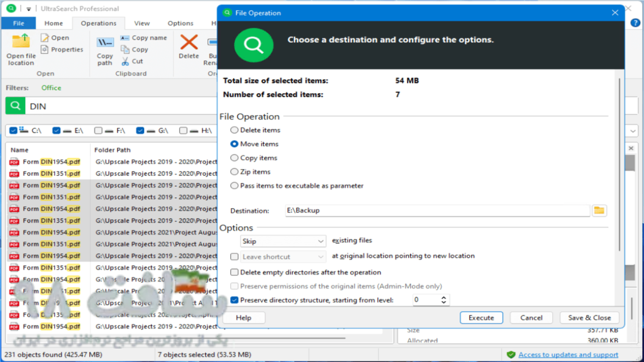This screenshot has height=362, width=644.
Task: Browse destination with the folder icon
Action: click(599, 211)
